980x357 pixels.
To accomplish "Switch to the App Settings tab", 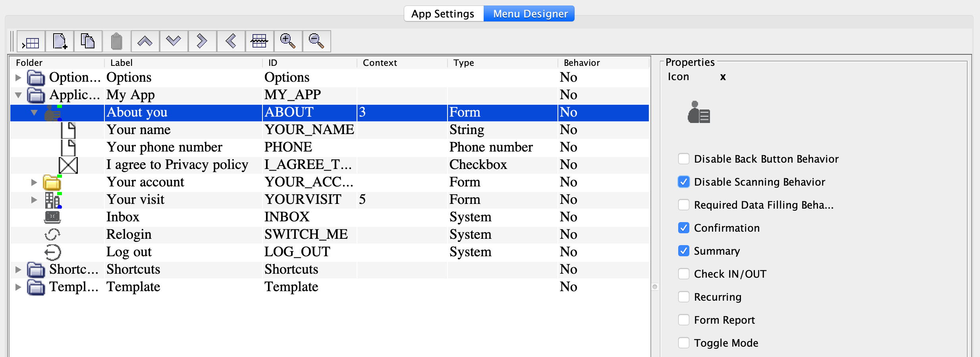I will click(443, 14).
